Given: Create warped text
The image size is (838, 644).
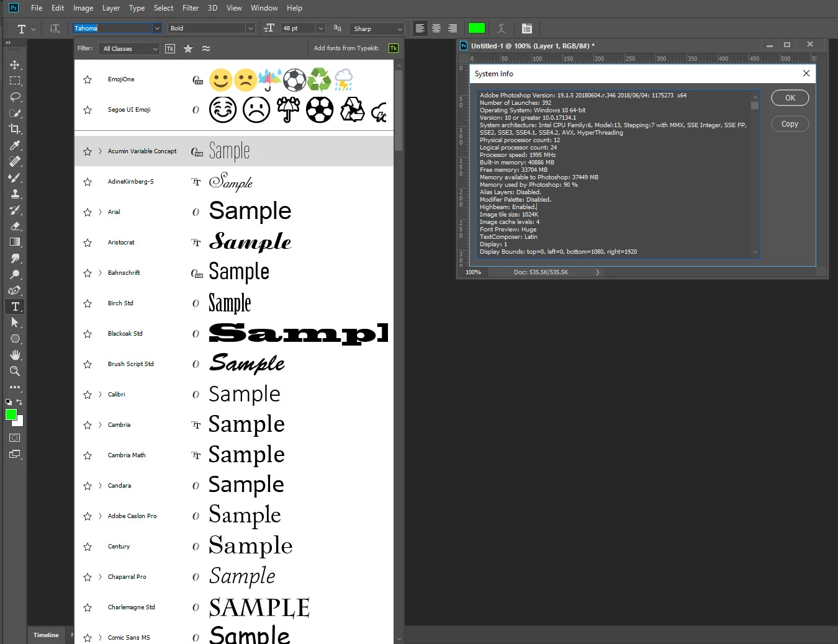Looking at the screenshot, I should [502, 29].
